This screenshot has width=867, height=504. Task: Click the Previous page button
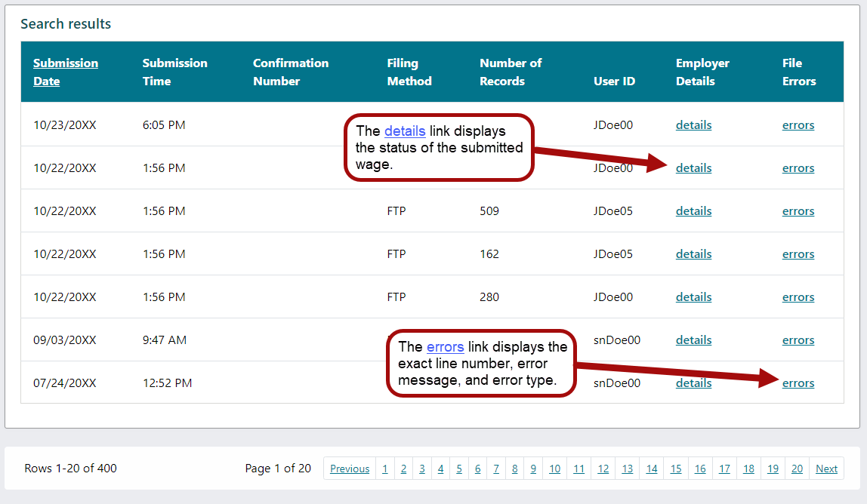click(x=350, y=469)
